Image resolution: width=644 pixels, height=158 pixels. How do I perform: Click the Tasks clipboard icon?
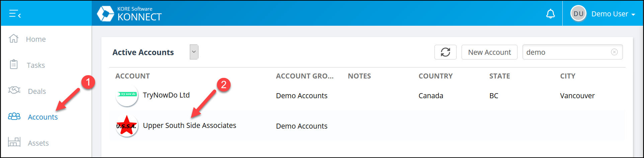click(14, 64)
